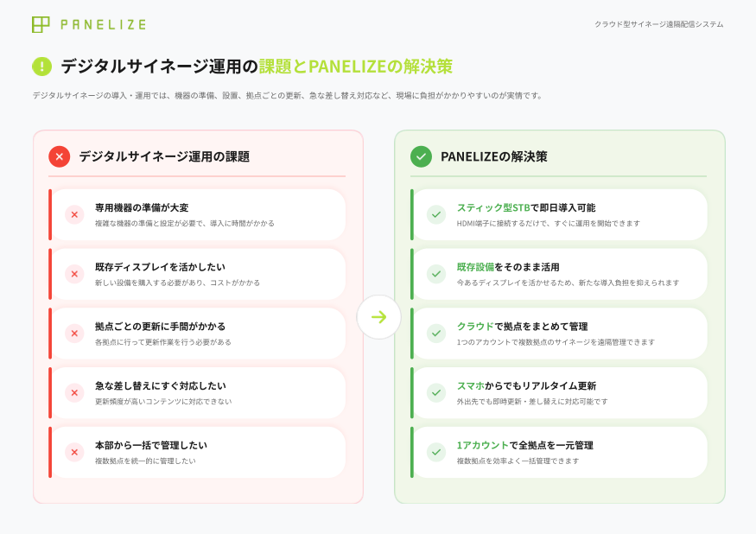This screenshot has width=756, height=534.
Task: Click the orange exclamation icon beside the heading
Action: (x=41, y=63)
